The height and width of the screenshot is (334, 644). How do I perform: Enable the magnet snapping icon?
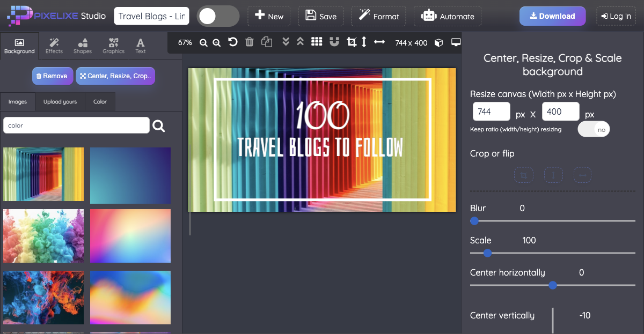tap(334, 42)
